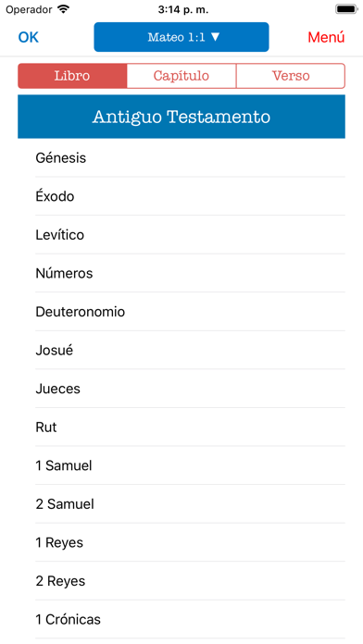Select the book Rut

[181, 427]
